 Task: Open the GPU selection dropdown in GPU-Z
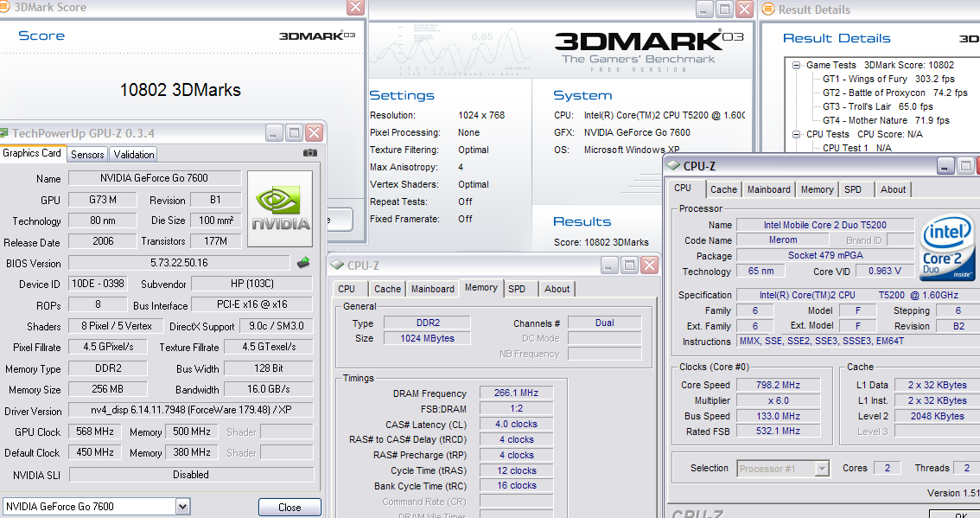pyautogui.click(x=182, y=507)
